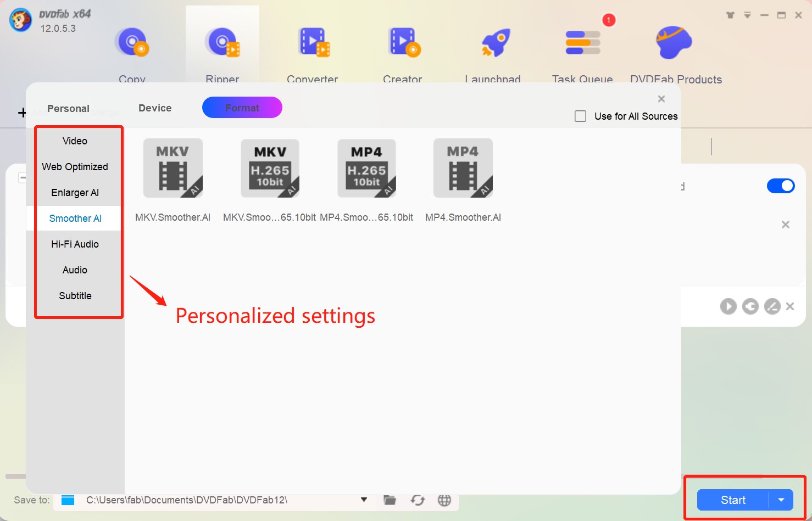812x521 pixels.
Task: Open the output folder icon
Action: pyautogui.click(x=390, y=500)
